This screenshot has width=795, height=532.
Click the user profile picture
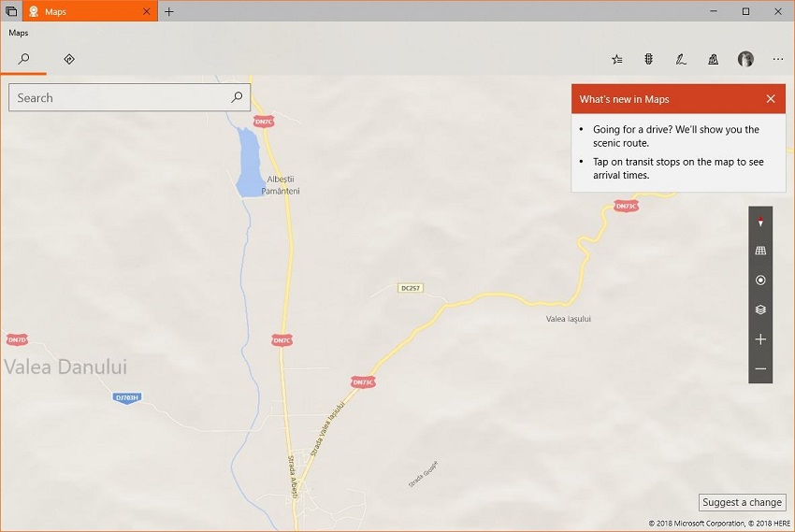(745, 59)
